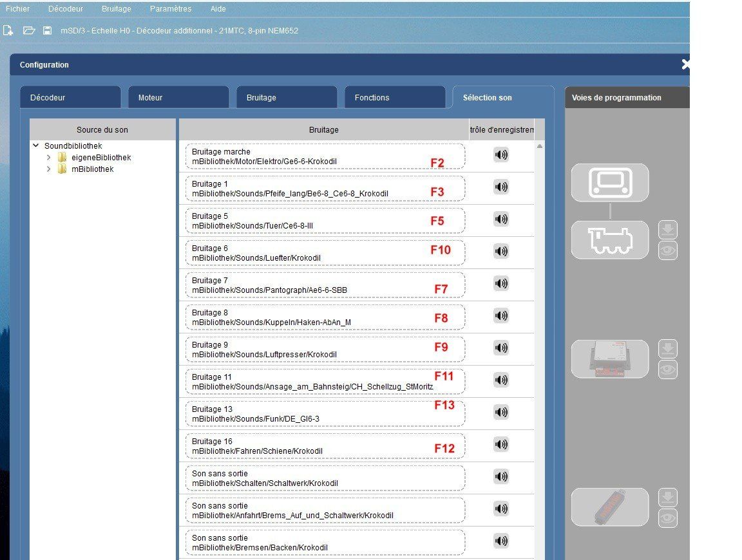Viewport: 742px width, 560px height.
Task: Play the Bruitage 1 speaker icon
Action: (501, 187)
